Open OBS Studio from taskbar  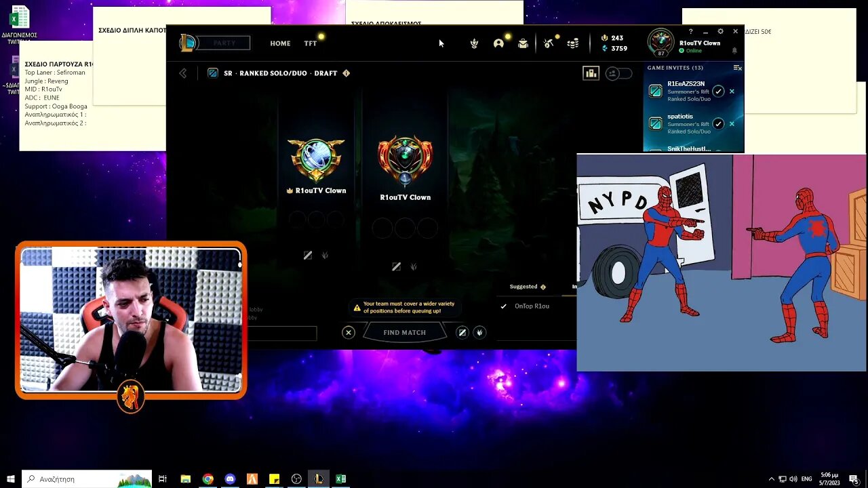coord(296,479)
